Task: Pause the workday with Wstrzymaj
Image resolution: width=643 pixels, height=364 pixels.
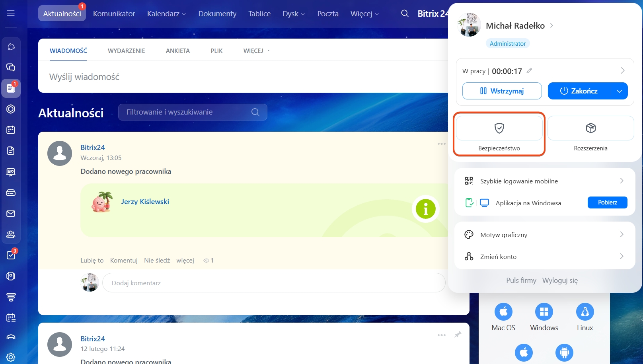Action: click(502, 91)
